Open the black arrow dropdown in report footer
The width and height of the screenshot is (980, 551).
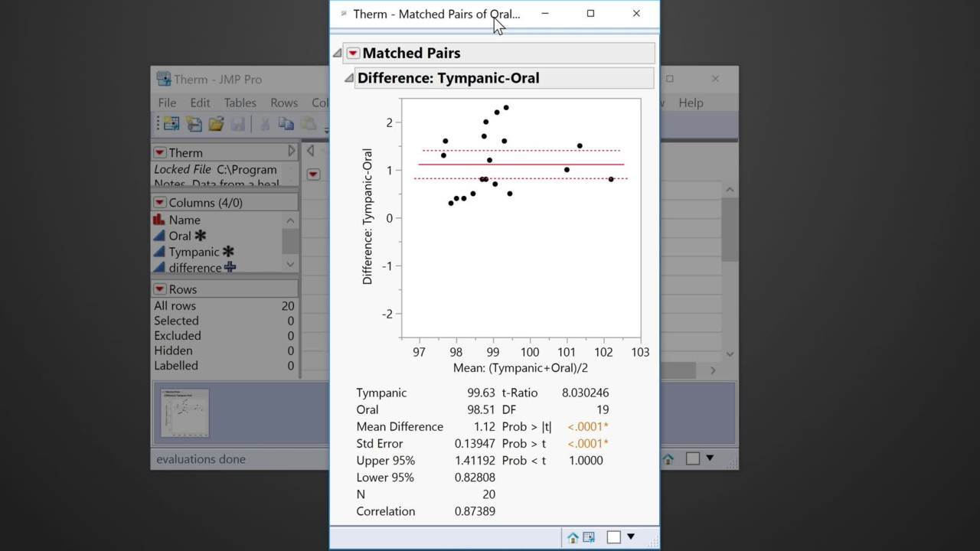[631, 536]
